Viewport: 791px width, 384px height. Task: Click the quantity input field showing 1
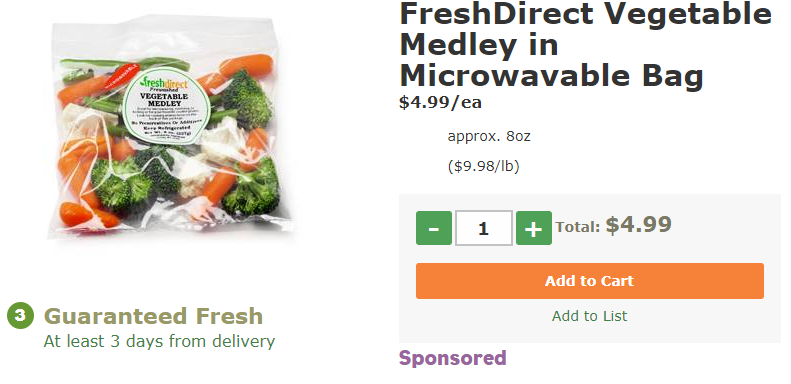click(484, 228)
